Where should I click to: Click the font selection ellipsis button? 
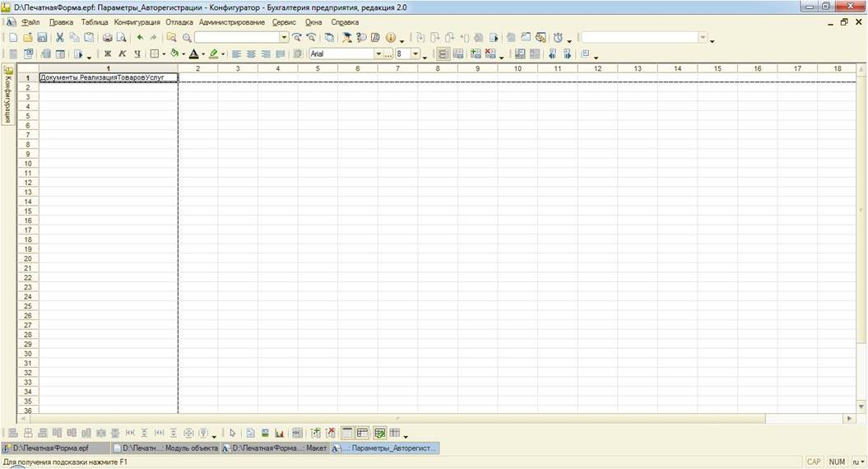click(x=388, y=53)
